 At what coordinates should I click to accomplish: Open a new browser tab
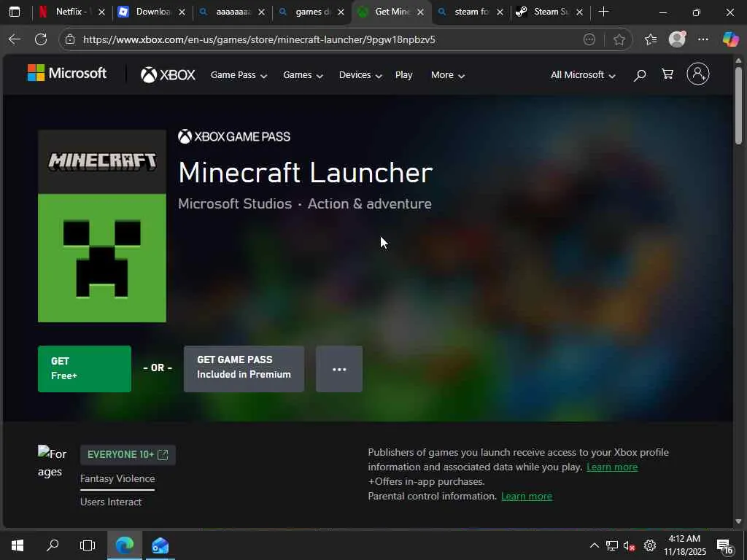click(603, 12)
